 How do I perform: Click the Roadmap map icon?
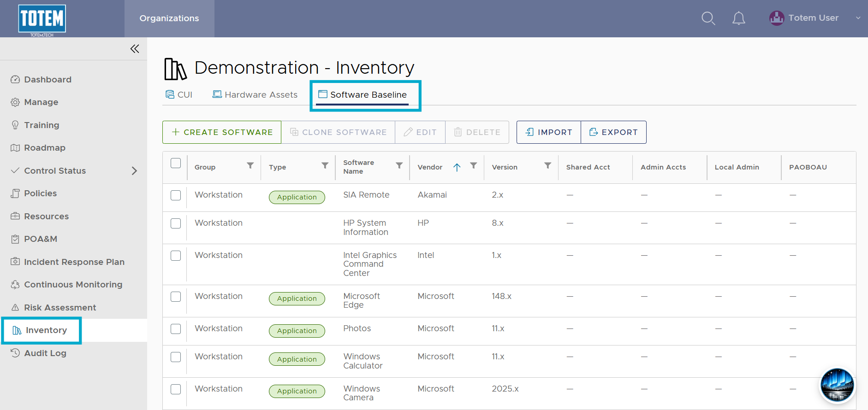coord(15,148)
